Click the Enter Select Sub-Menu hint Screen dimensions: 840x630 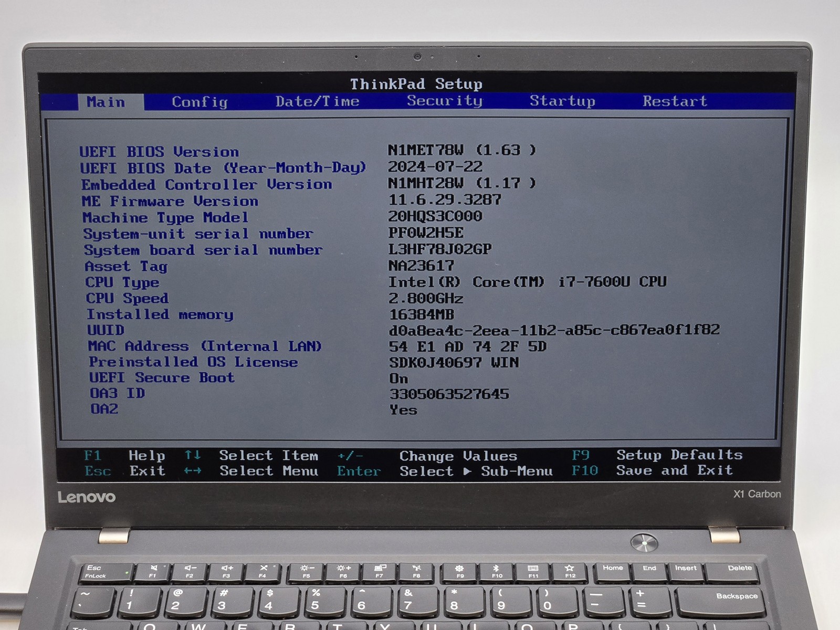pyautogui.click(x=445, y=471)
